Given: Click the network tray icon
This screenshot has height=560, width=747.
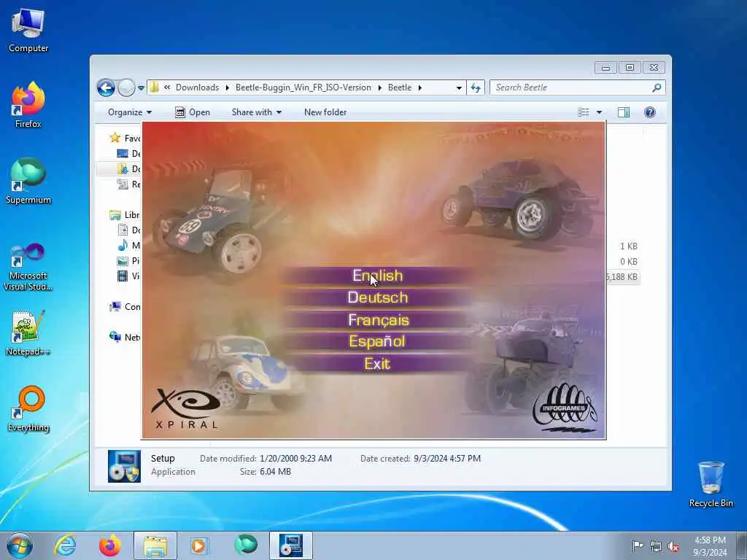Looking at the screenshot, I should pos(656,546).
